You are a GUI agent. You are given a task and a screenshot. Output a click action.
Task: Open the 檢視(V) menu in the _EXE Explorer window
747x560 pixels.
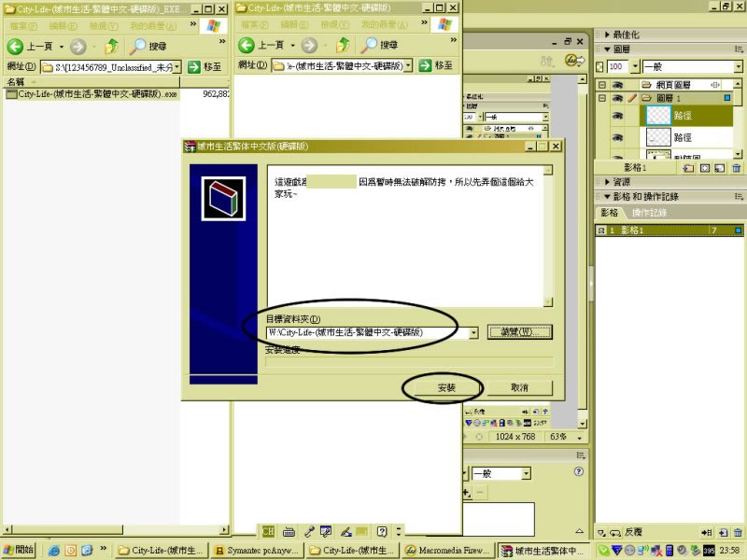click(104, 26)
